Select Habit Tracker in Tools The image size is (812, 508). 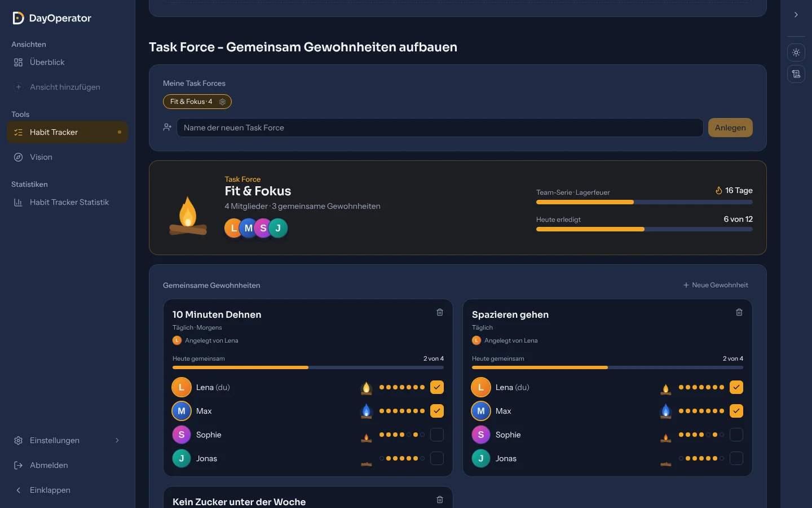coord(68,132)
